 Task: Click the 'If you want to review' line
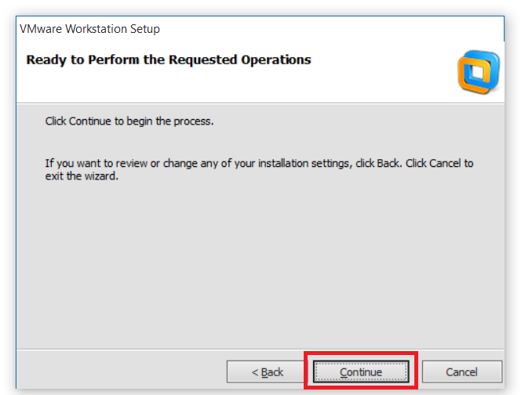(x=259, y=163)
